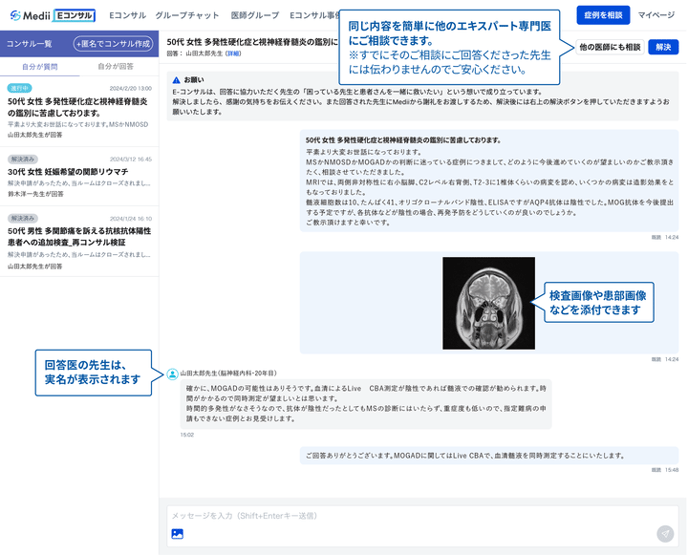Click the 2024/1/24 16:10 timestamp
The width and height of the screenshot is (688, 555).
click(131, 218)
